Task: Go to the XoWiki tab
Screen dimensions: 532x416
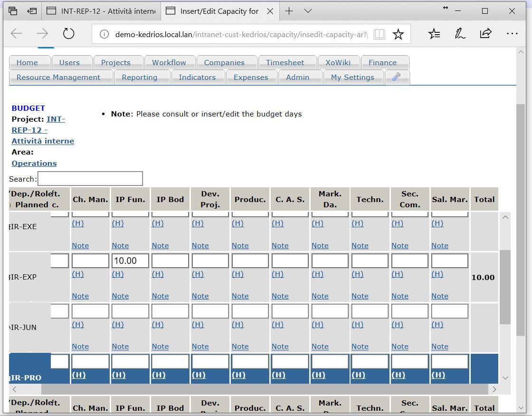Action: 338,62
